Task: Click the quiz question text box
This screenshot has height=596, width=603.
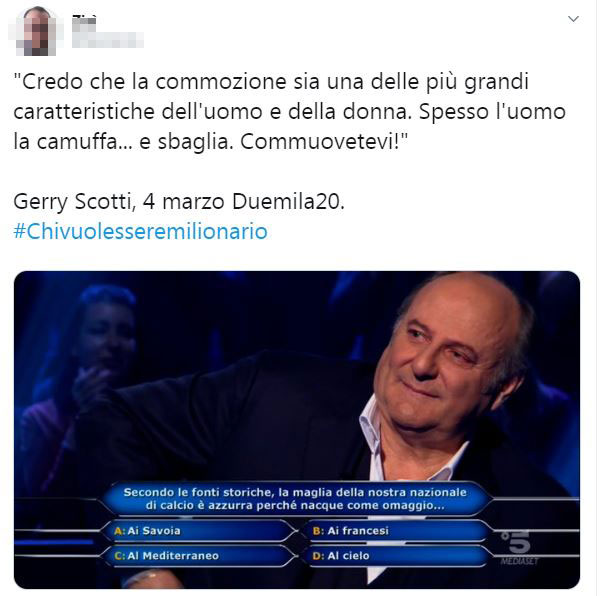Action: pyautogui.click(x=295, y=499)
